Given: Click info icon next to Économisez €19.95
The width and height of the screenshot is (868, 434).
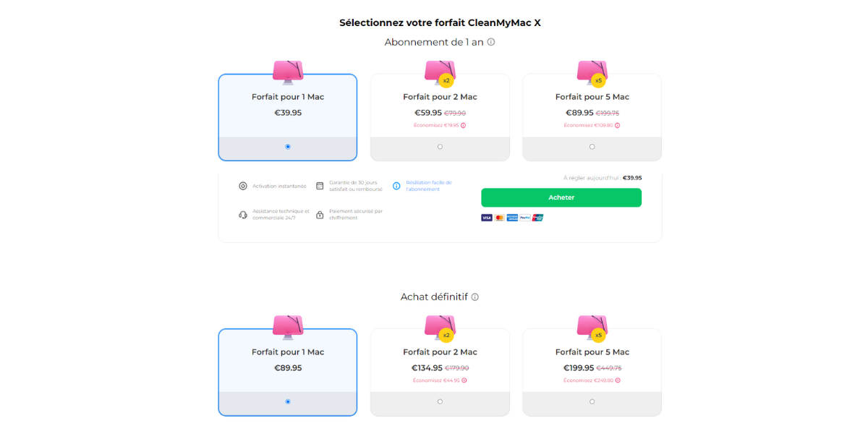Looking at the screenshot, I should [x=464, y=125].
